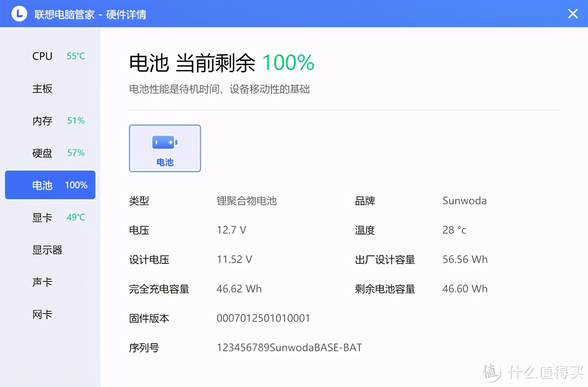Click the battery serial number text
Screen dimensions: 588x387
click(289, 347)
